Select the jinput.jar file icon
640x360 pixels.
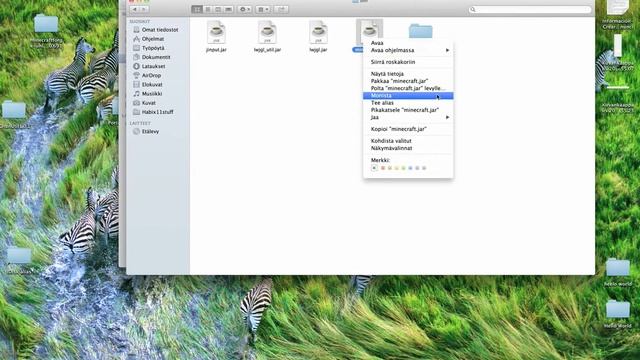coord(216,32)
